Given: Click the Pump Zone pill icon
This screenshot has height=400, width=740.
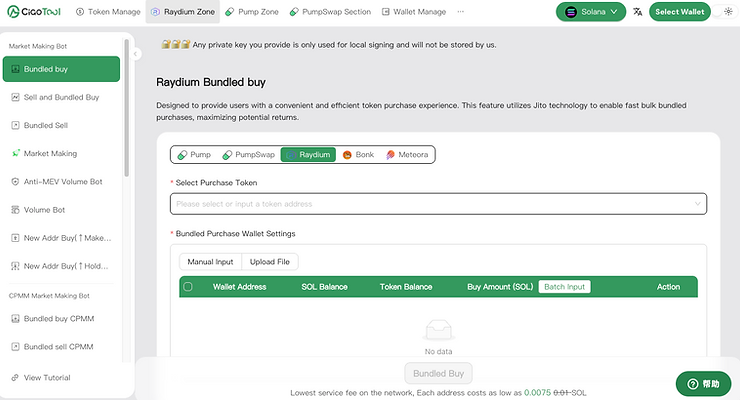Looking at the screenshot, I should 229,12.
